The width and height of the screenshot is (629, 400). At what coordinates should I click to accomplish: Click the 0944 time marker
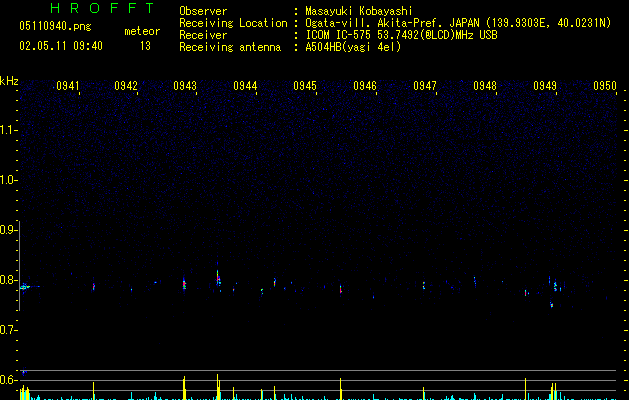click(245, 86)
